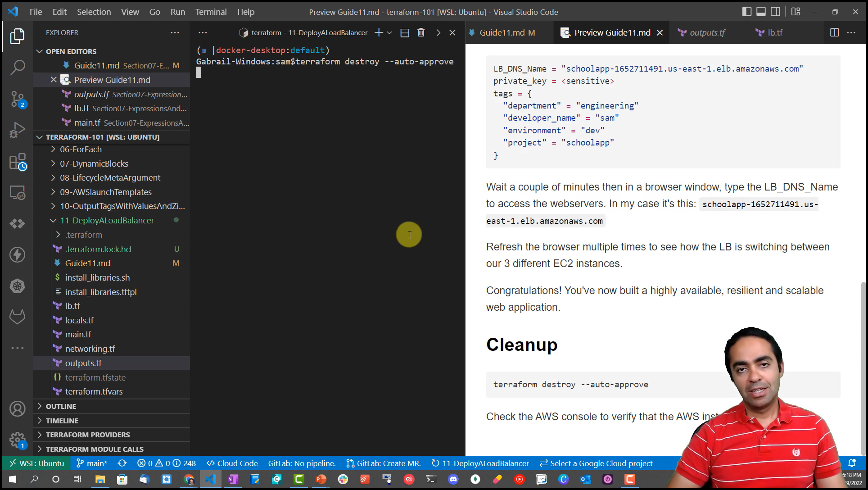Split the terminal panel
Viewport: 868px width, 490px height.
(405, 32)
